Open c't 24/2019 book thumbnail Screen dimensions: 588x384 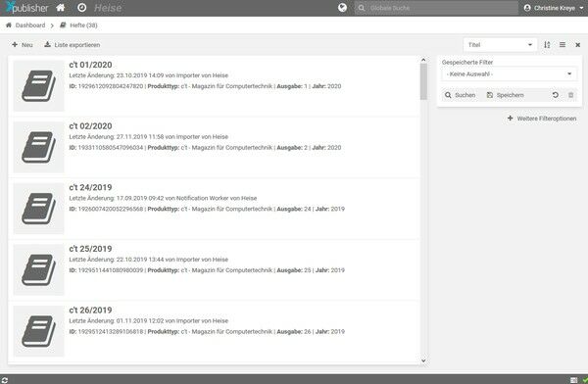pyautogui.click(x=38, y=209)
